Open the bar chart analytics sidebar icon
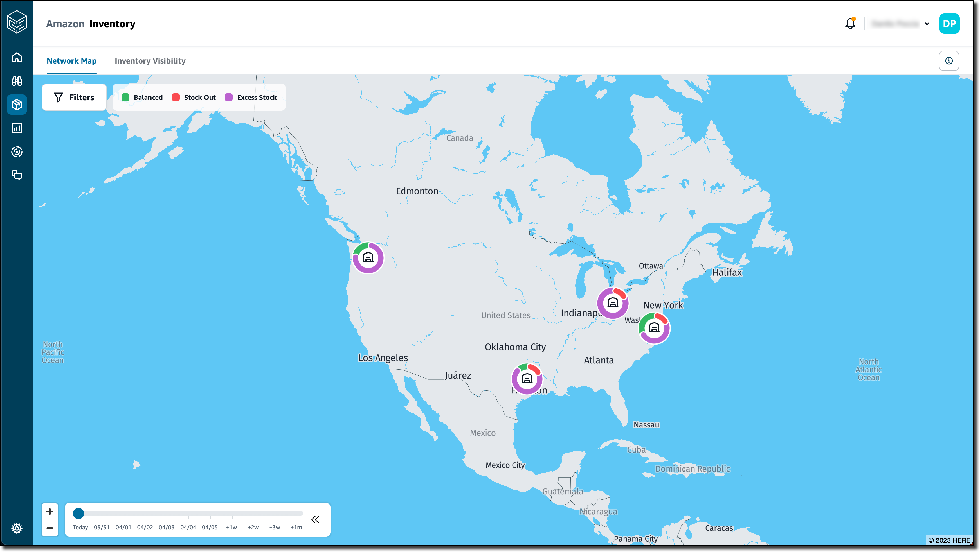Image resolution: width=980 pixels, height=552 pixels. pos(17,128)
